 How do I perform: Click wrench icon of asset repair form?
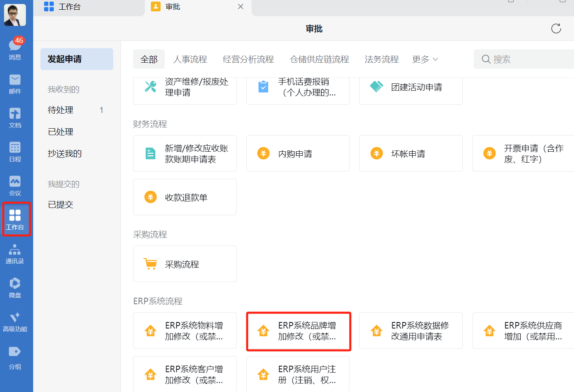pos(150,87)
